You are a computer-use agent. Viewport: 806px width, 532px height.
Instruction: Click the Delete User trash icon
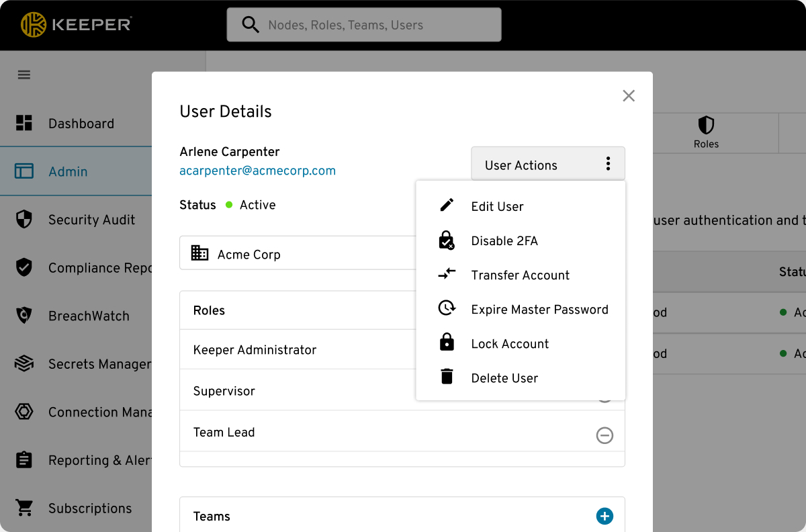click(447, 377)
